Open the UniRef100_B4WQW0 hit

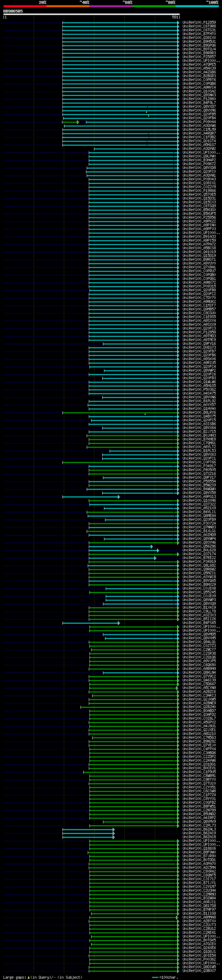click(199, 489)
